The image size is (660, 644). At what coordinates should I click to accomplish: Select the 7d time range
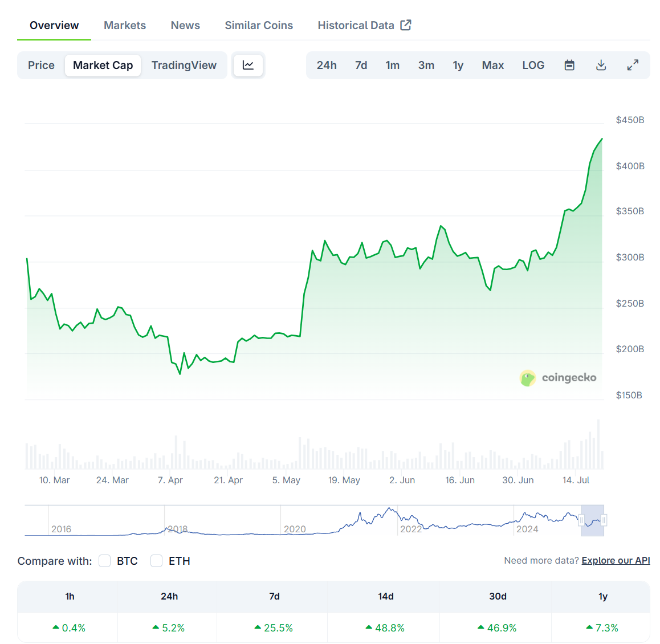coord(361,65)
